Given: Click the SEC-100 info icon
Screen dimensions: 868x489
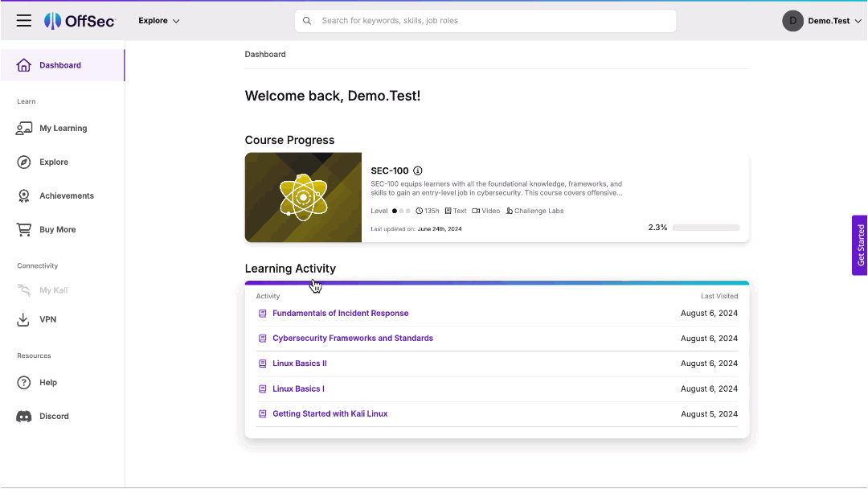Looking at the screenshot, I should click(x=417, y=171).
